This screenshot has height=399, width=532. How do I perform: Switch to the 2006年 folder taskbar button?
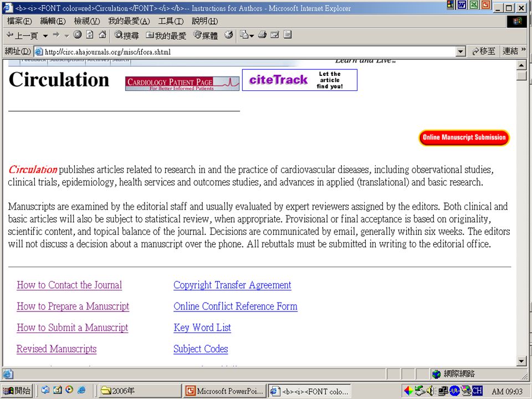(x=140, y=391)
